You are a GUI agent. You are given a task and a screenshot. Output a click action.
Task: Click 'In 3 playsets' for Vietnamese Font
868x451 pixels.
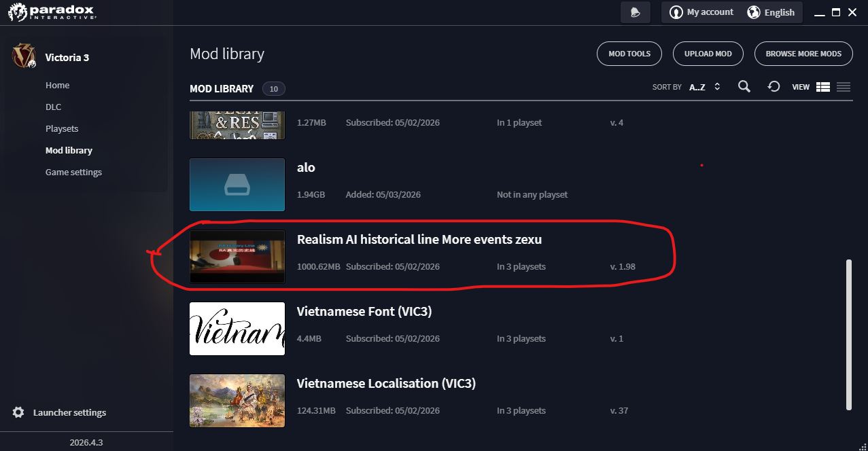(521, 338)
